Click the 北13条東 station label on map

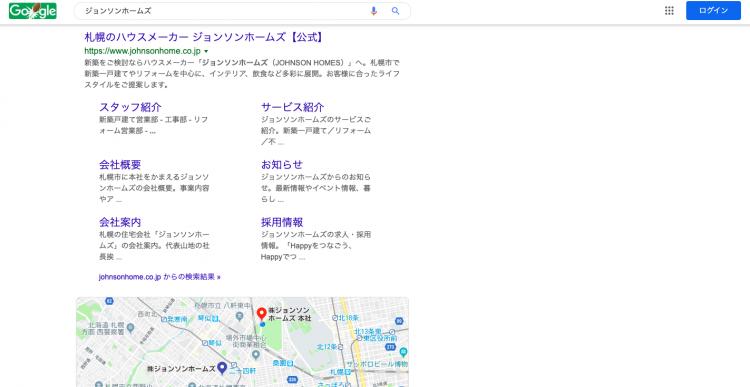tap(367, 332)
